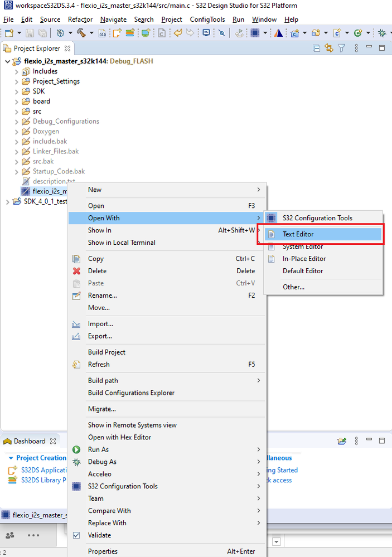
Task: Click the Debug bug toolbar icon
Action: 383,33
